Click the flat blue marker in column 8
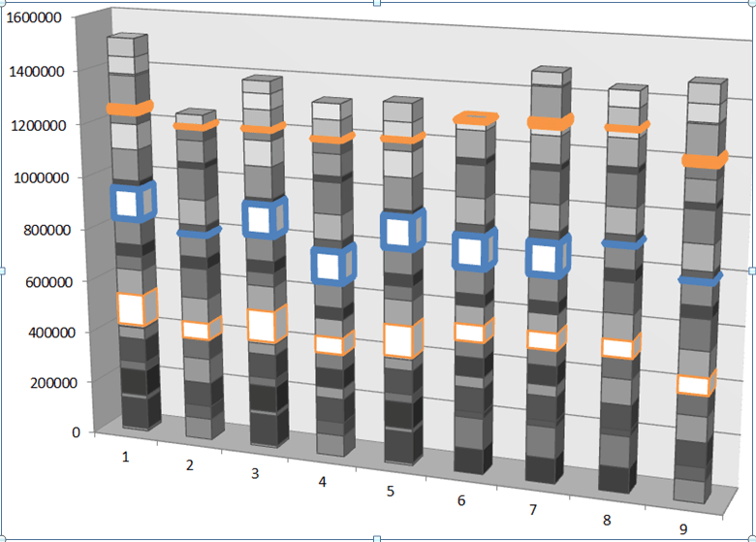This screenshot has width=756, height=542. click(x=622, y=241)
